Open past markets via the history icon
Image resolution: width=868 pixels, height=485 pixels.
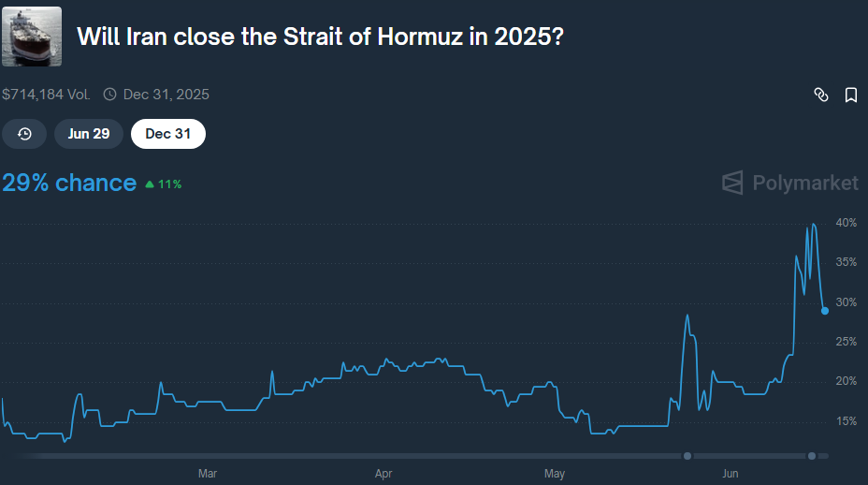coord(25,134)
